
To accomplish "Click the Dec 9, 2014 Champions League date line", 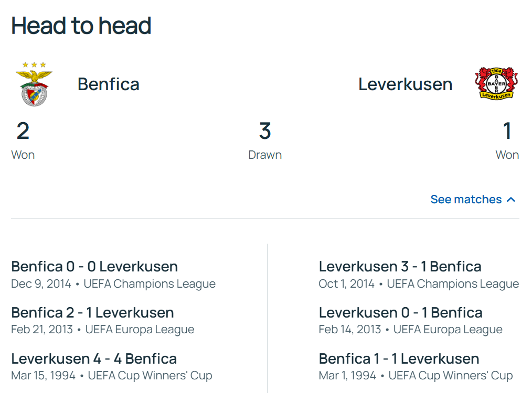I will click(x=113, y=284).
